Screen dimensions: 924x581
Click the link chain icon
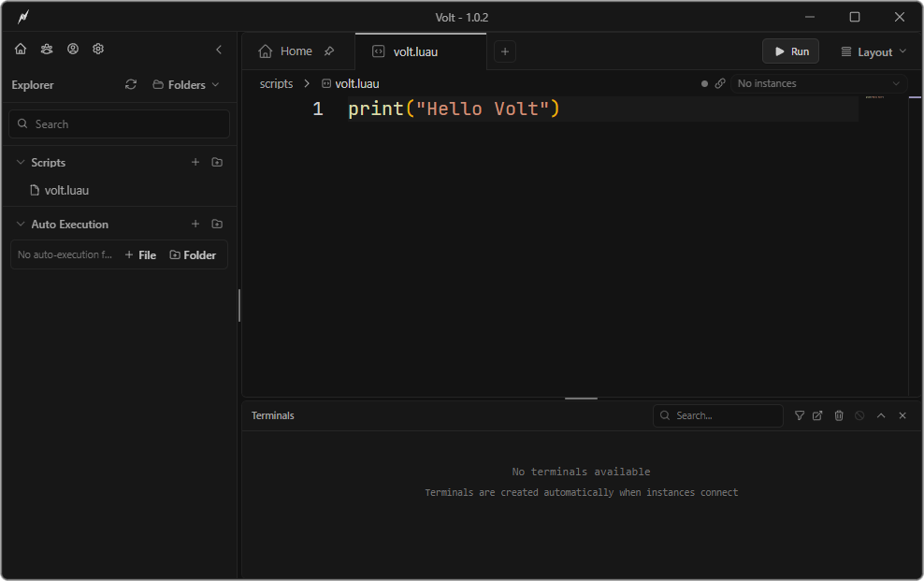click(x=720, y=83)
